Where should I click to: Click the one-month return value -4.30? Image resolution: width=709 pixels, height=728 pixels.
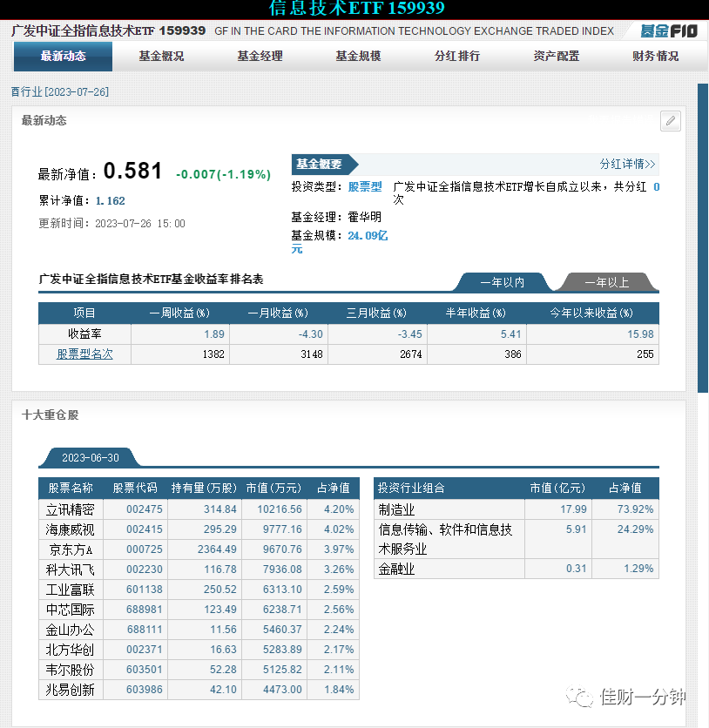click(311, 334)
